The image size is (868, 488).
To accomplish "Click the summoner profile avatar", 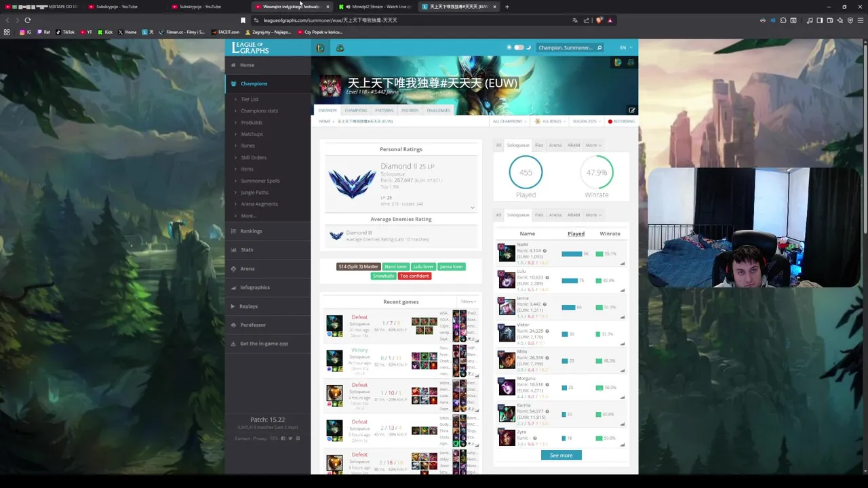I will pyautogui.click(x=331, y=87).
